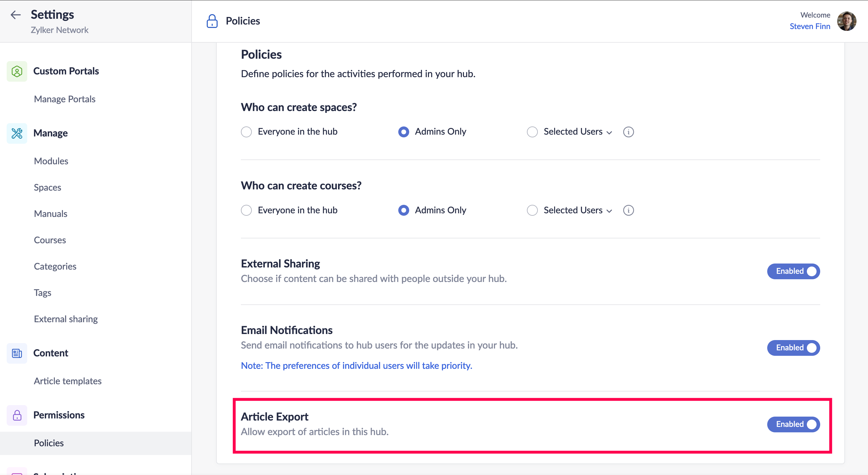Open Manage Portals in sidebar

[x=65, y=99]
